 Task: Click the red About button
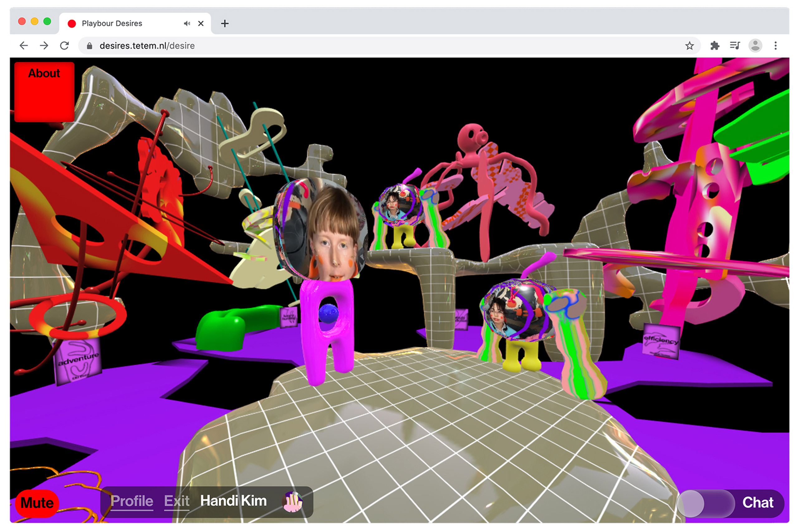pos(44,92)
